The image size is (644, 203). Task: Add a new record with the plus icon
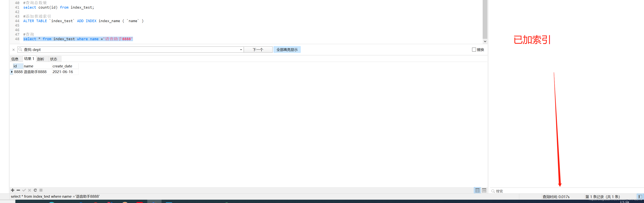[13, 190]
